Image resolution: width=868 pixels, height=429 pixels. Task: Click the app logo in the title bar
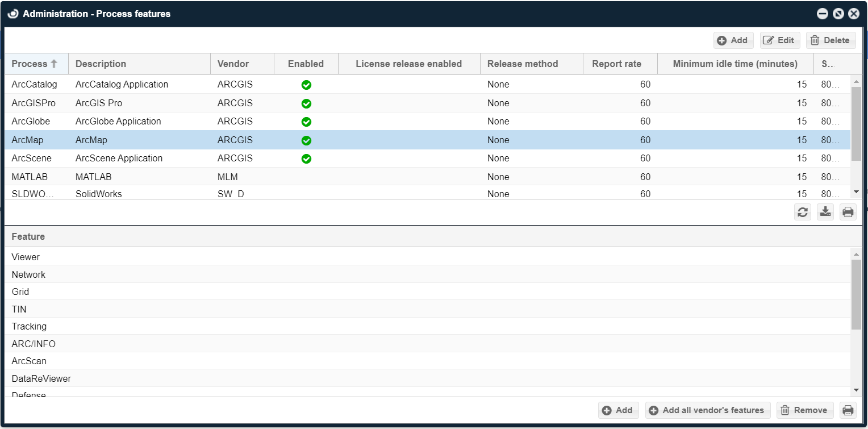pyautogui.click(x=13, y=14)
